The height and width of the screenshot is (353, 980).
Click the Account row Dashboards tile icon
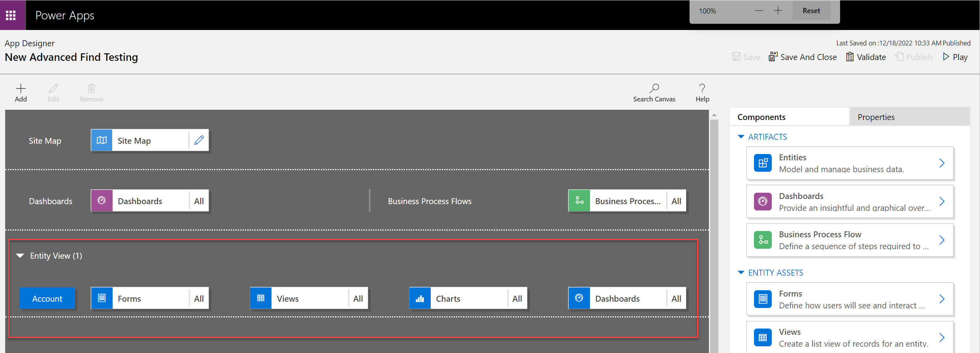click(579, 298)
